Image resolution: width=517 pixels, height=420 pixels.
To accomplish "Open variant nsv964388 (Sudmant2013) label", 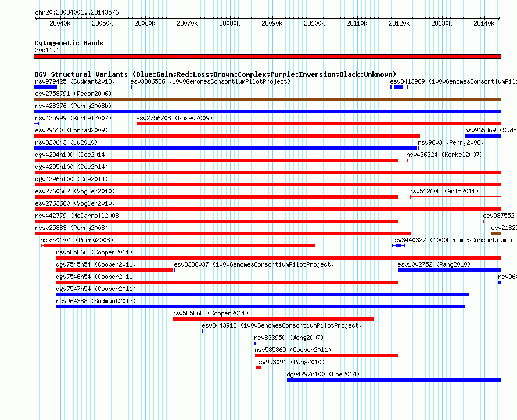I will click(x=96, y=301).
